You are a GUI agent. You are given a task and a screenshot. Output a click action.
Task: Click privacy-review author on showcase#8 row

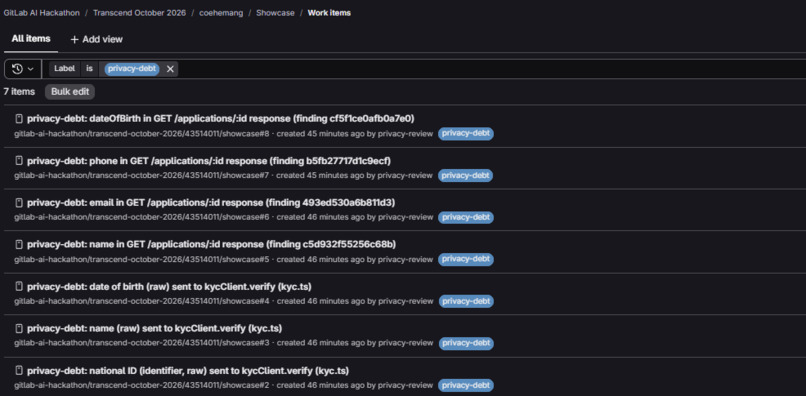(405, 134)
